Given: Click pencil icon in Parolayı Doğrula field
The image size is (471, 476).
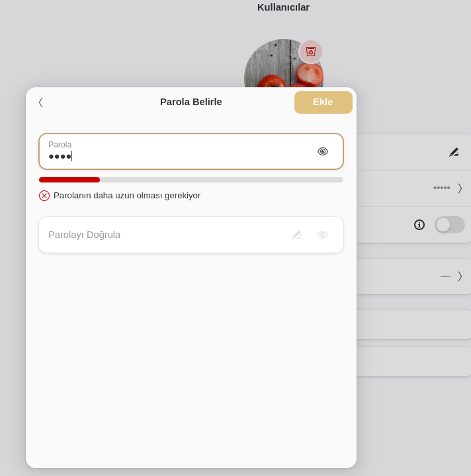Looking at the screenshot, I should coord(296,235).
